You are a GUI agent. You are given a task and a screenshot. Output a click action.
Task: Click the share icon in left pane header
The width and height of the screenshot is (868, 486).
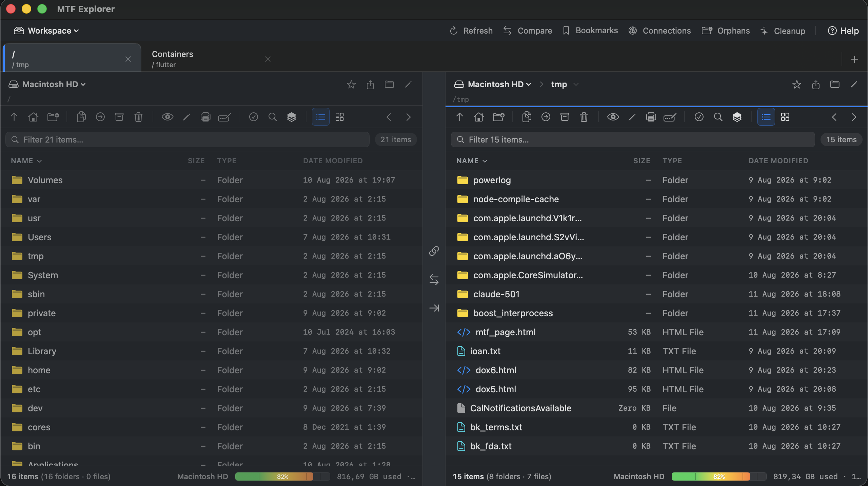[x=370, y=84]
